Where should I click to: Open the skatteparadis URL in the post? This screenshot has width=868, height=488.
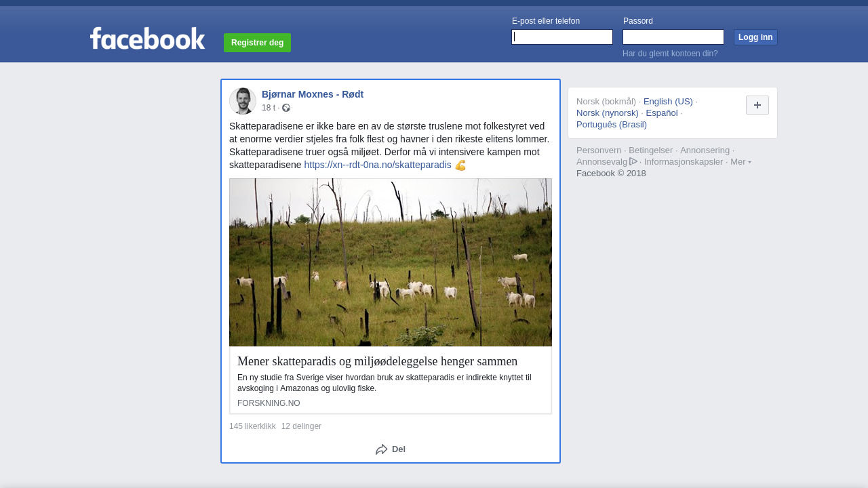click(378, 165)
